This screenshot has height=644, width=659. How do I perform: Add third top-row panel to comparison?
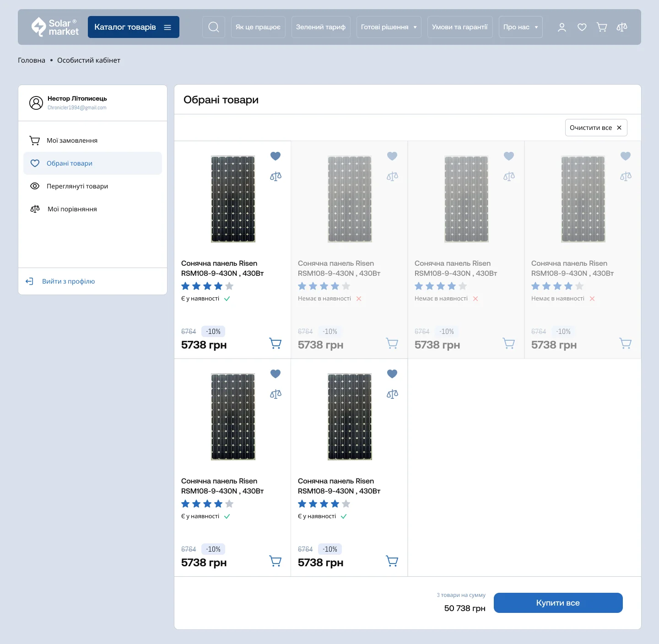tap(509, 176)
